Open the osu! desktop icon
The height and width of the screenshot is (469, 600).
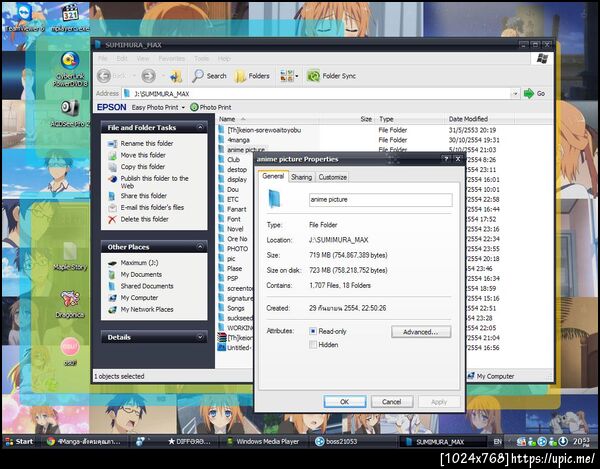70,351
